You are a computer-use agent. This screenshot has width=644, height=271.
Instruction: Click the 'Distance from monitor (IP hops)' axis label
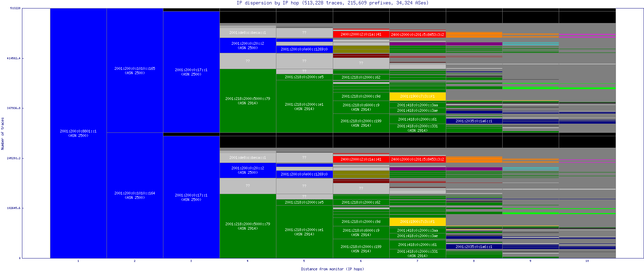pyautogui.click(x=332, y=269)
